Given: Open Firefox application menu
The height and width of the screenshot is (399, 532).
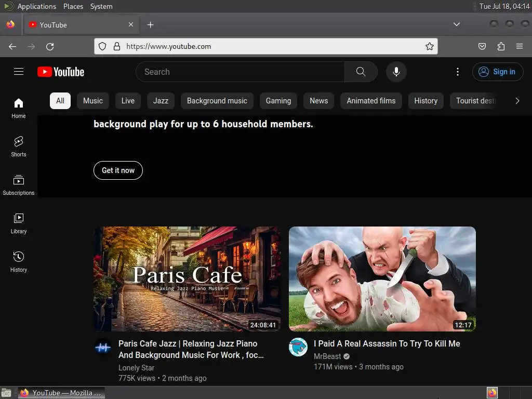Looking at the screenshot, I should 520,46.
